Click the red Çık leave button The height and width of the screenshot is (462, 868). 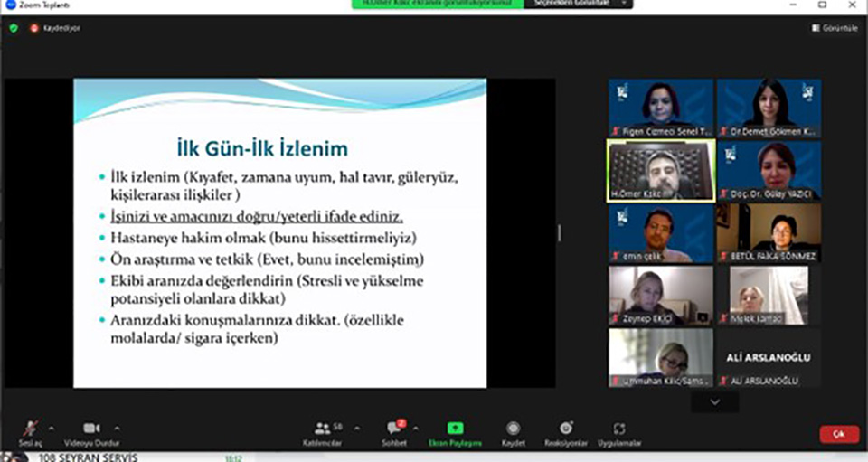[838, 435]
